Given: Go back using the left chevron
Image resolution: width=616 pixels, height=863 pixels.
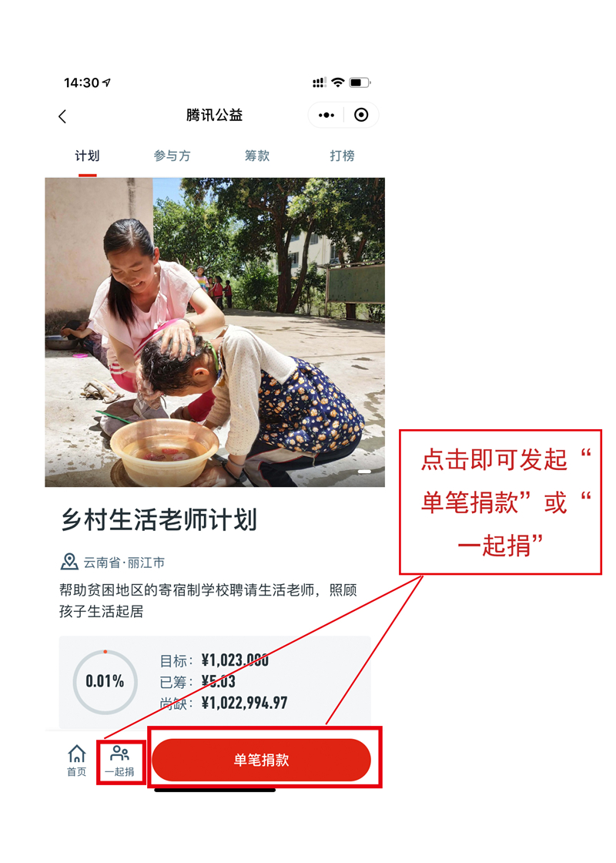Looking at the screenshot, I should (x=62, y=116).
